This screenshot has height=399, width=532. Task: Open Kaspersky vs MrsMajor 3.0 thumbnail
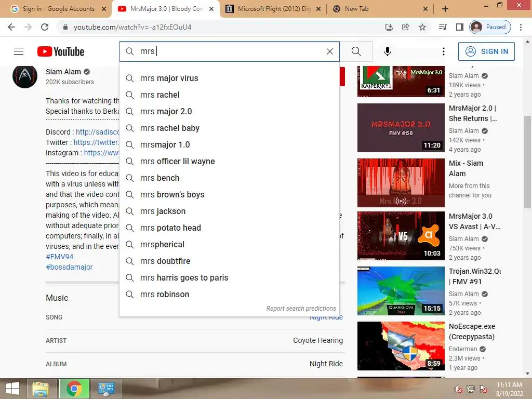[401, 82]
